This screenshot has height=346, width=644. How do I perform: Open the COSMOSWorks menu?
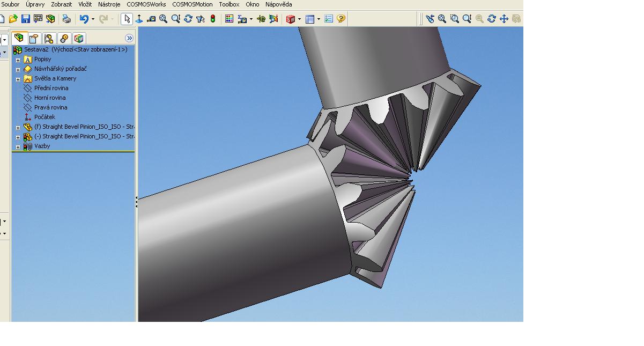146,4
